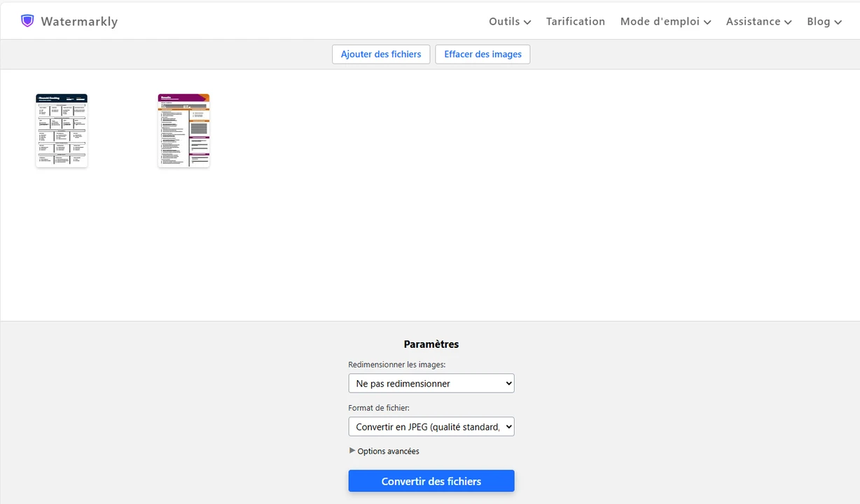This screenshot has width=860, height=504.
Task: Open the Assistance menu
Action: click(753, 22)
